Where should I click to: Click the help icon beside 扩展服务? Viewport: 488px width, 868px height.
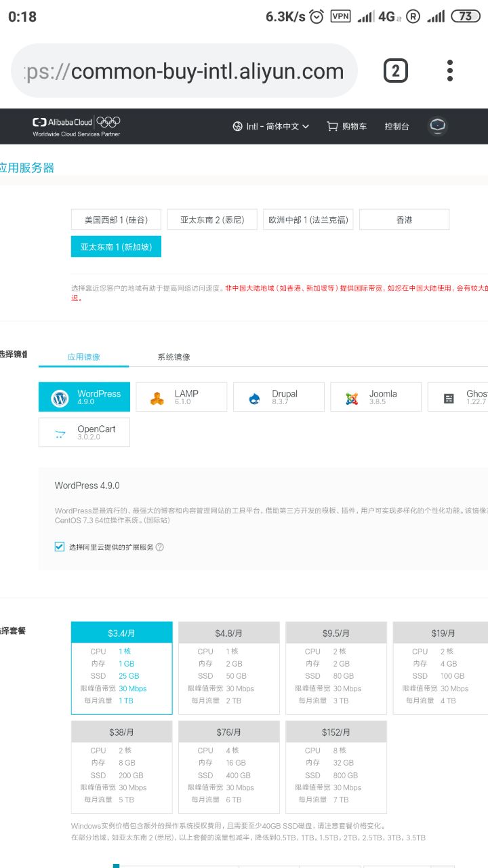point(160,547)
